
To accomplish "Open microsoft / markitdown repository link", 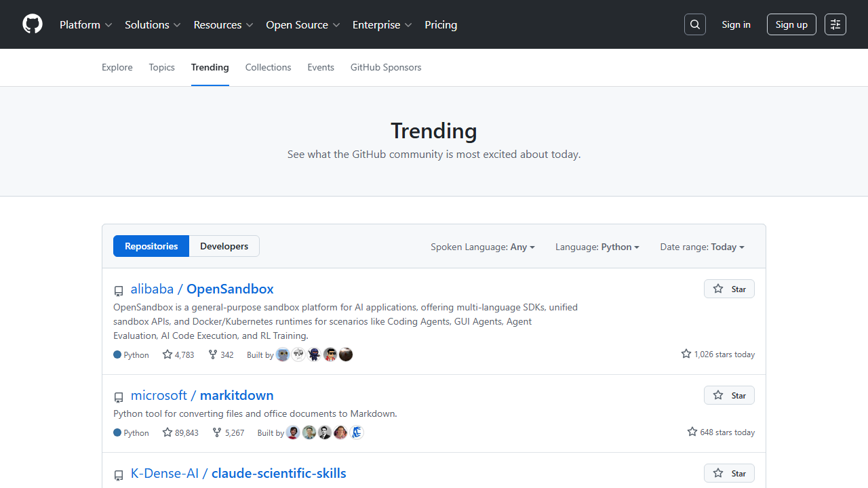I will coord(202,395).
